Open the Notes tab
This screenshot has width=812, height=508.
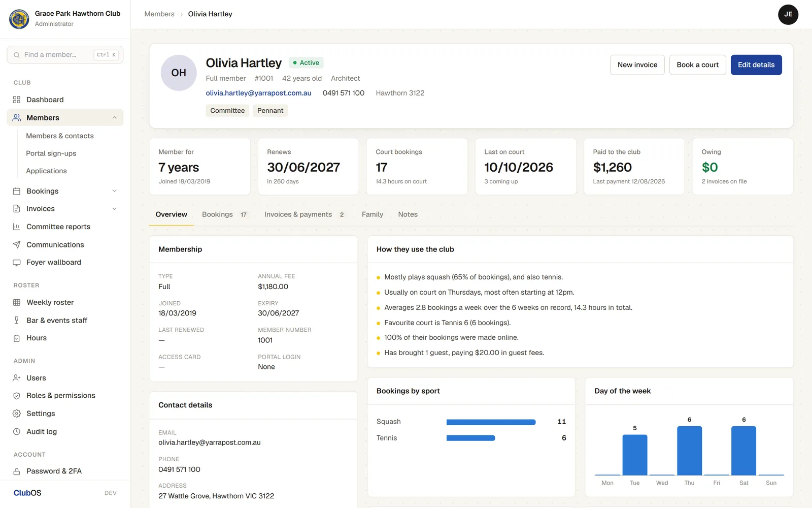(408, 214)
